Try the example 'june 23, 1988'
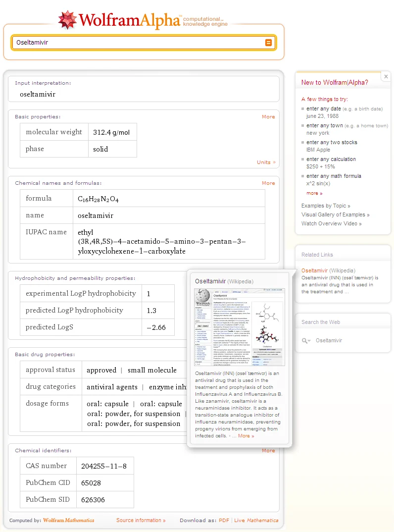 point(322,116)
